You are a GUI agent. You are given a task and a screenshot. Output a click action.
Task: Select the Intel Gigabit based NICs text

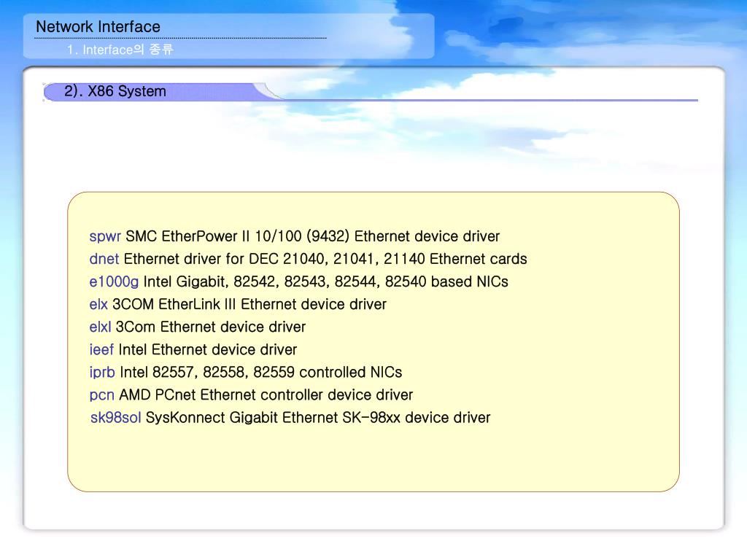pos(326,281)
